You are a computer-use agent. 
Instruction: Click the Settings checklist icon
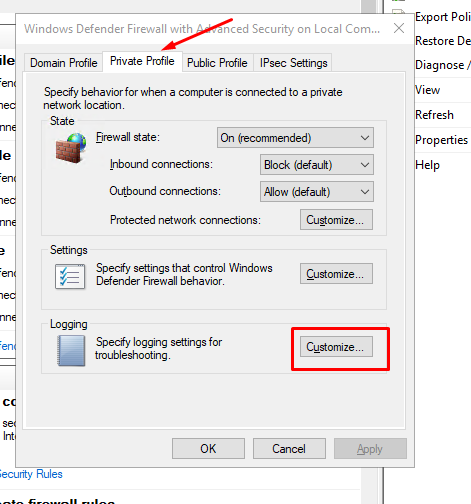click(70, 276)
